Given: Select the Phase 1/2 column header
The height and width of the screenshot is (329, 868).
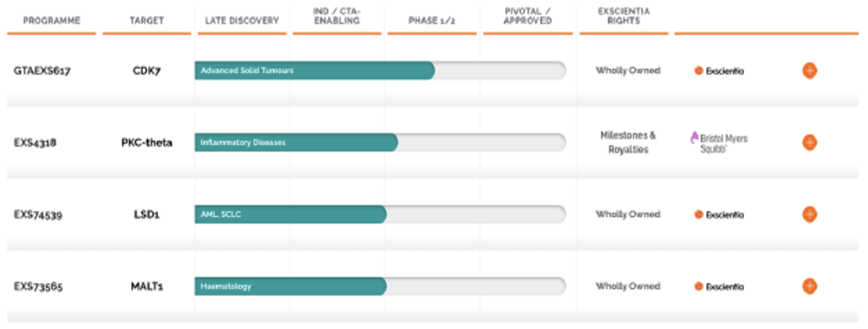Looking at the screenshot, I should 431,21.
